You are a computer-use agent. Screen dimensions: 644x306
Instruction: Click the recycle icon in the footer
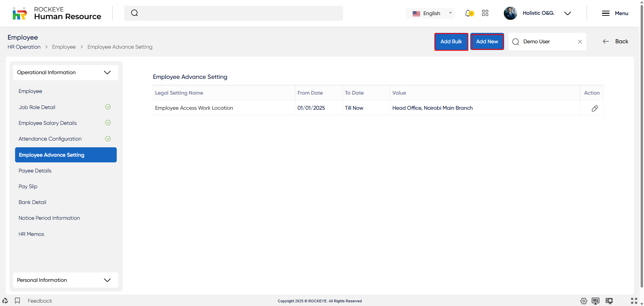coord(5,301)
